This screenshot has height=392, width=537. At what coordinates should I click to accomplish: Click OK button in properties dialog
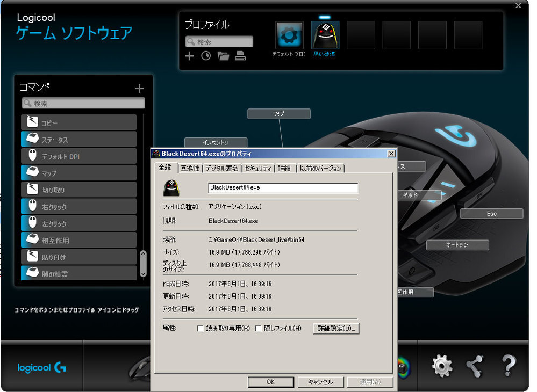270,382
